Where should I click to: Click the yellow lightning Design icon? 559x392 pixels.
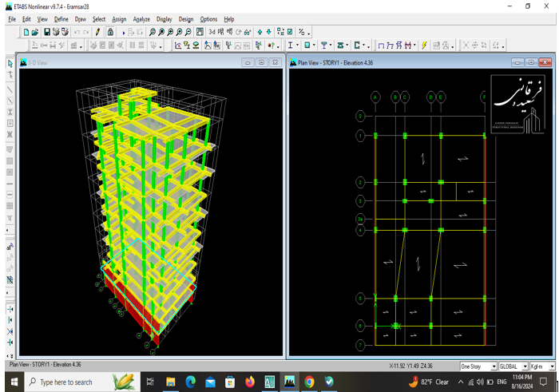424,46
